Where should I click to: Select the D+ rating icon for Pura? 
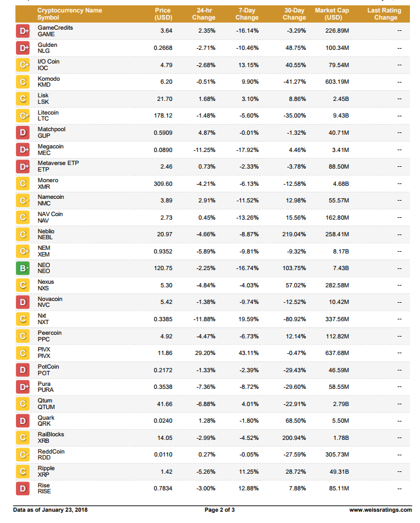coord(23,387)
